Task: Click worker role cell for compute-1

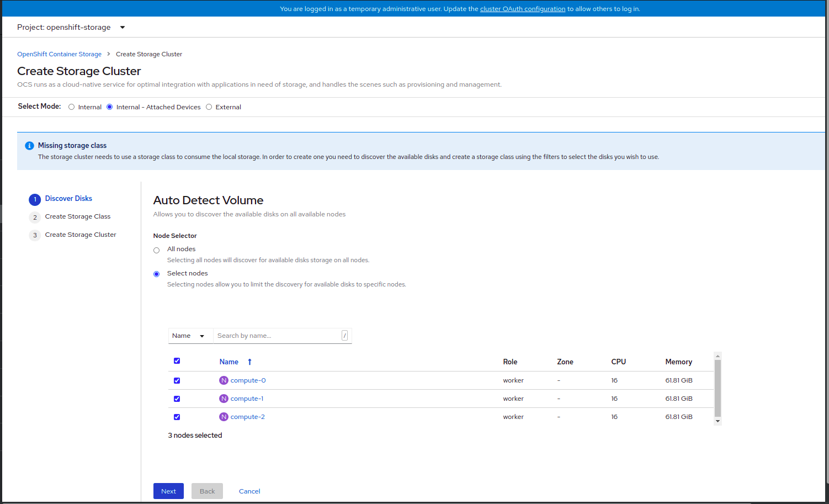Action: (513, 399)
